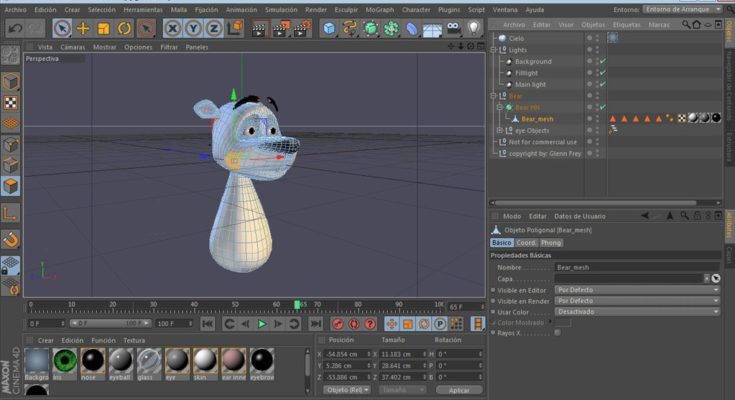Open the deformer objects icon
735x400 pixels.
412,29
